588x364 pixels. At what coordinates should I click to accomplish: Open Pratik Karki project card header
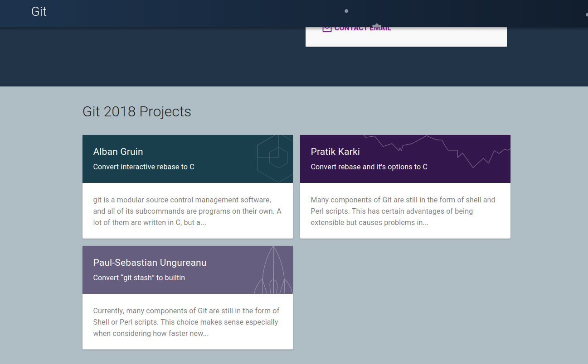[405, 159]
